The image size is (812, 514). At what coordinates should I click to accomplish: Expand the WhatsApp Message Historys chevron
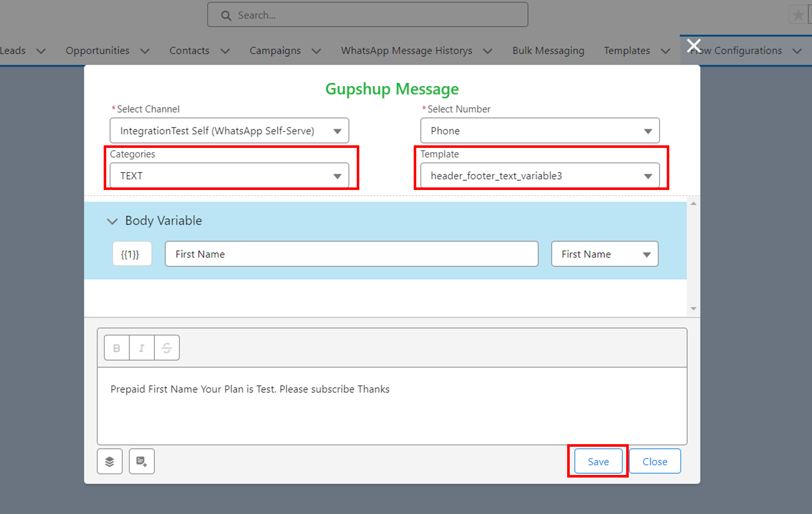488,51
